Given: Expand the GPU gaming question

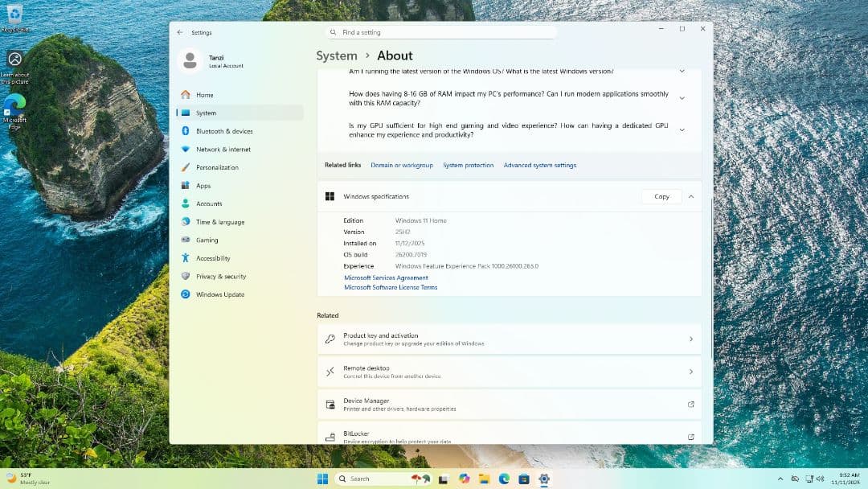Looking at the screenshot, I should tap(682, 129).
